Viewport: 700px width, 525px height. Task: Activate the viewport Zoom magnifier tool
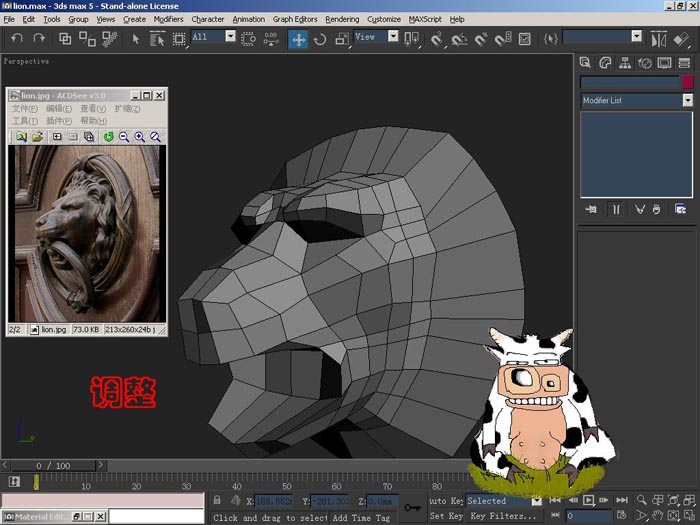pos(641,500)
